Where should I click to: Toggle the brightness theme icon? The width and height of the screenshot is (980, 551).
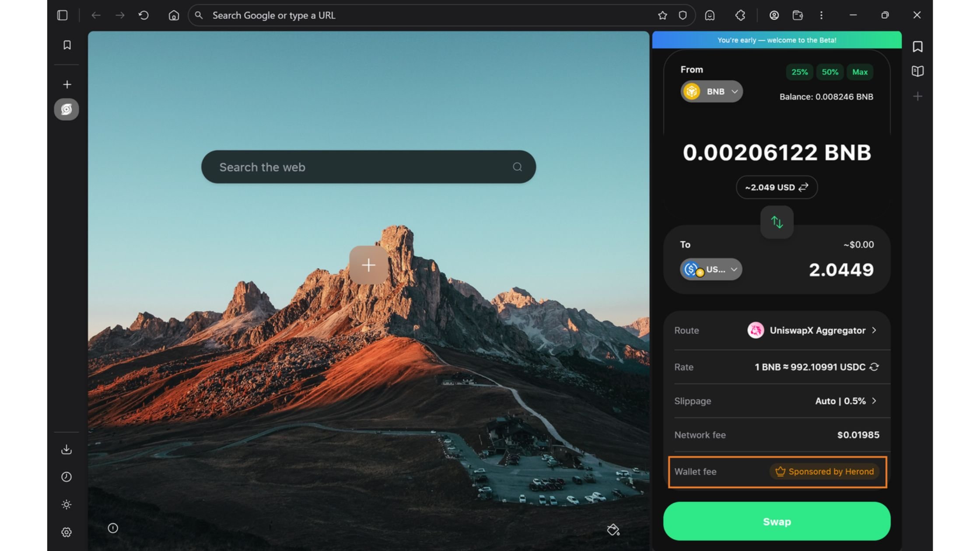(66, 505)
